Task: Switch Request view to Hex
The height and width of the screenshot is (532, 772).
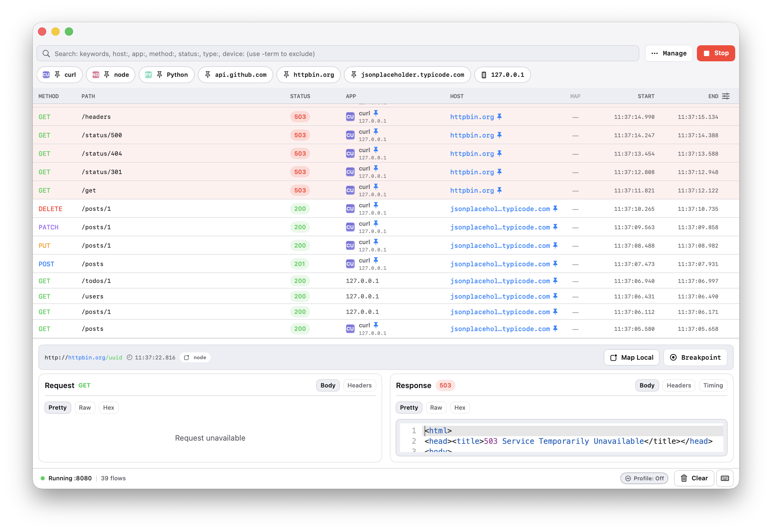Action: (108, 408)
